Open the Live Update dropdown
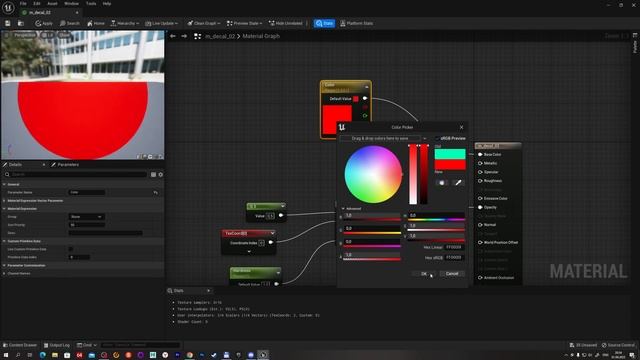The height and width of the screenshot is (360, 640). 162,23
